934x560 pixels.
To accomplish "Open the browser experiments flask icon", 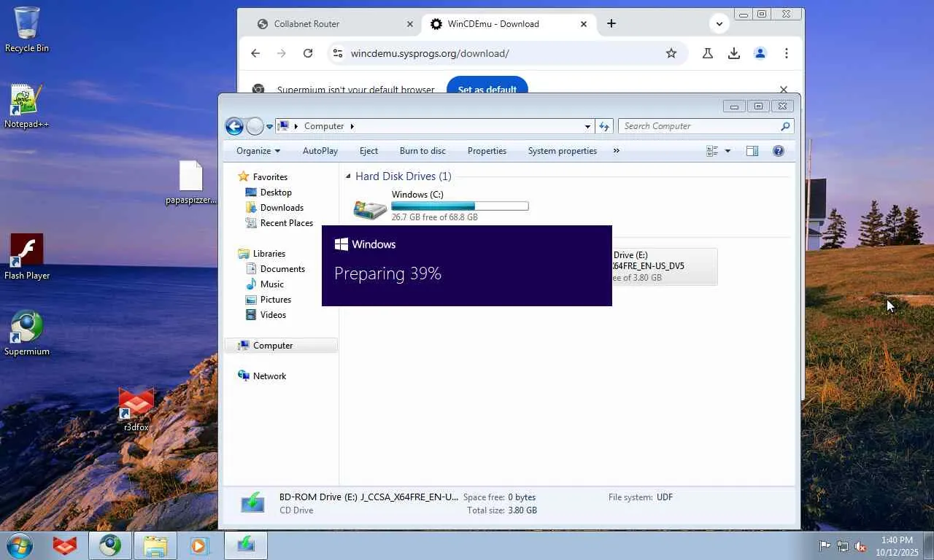I will click(708, 53).
